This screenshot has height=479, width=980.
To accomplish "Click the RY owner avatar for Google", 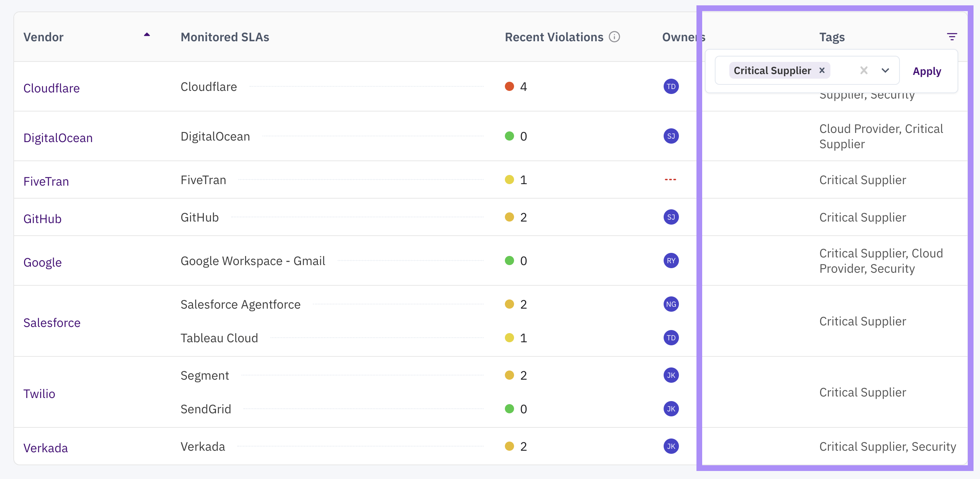I will (x=671, y=261).
